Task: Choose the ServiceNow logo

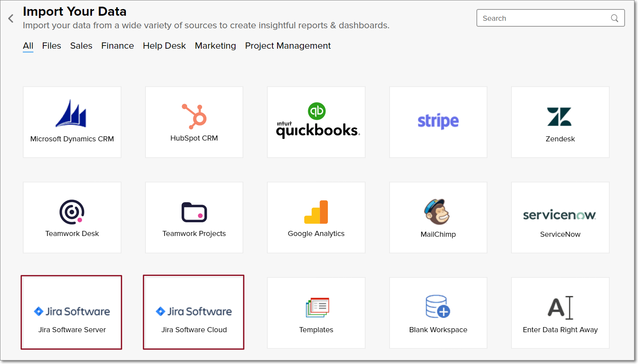Action: tap(559, 215)
